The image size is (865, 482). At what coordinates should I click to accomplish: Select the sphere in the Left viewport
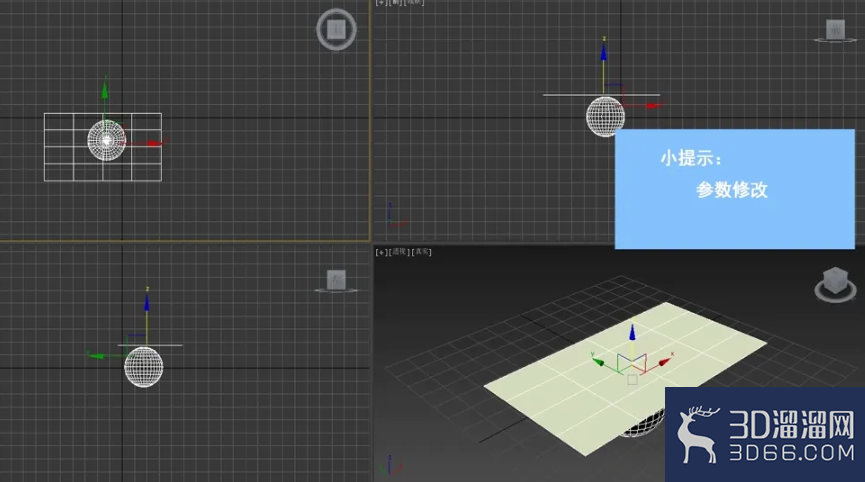coord(143,367)
